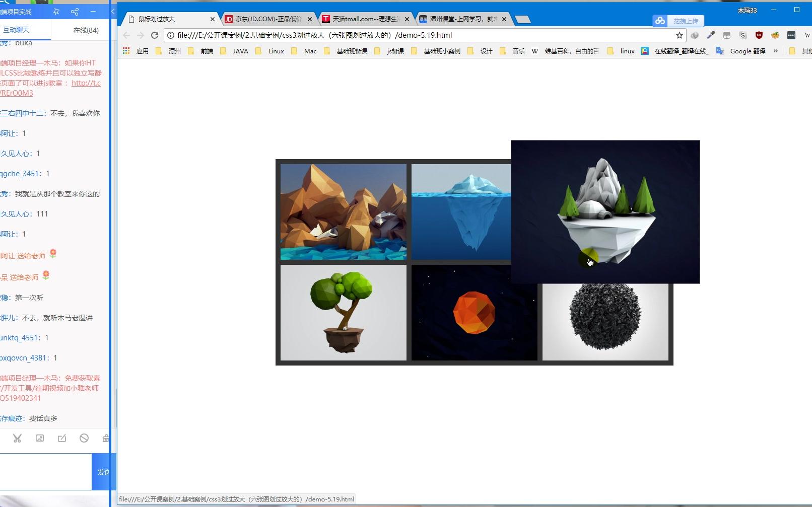
Task: Reload the current page
Action: pyautogui.click(x=155, y=35)
